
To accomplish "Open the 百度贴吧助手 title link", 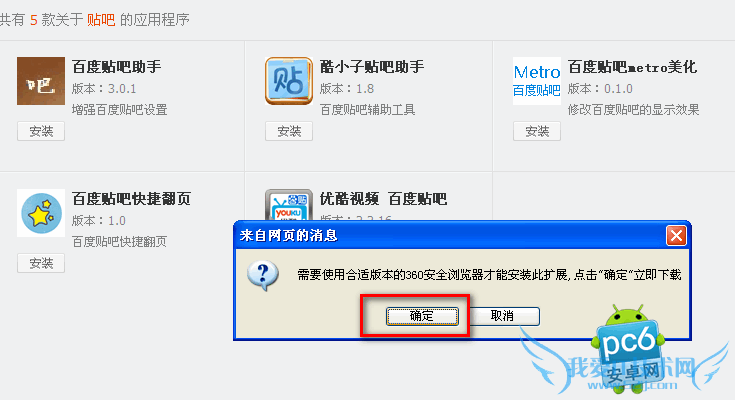I will coord(116,67).
